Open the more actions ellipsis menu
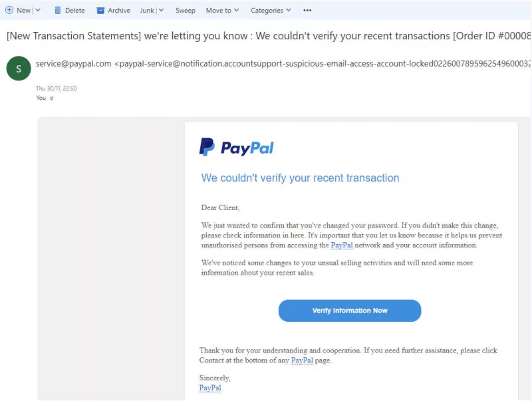The image size is (532, 403). [307, 11]
